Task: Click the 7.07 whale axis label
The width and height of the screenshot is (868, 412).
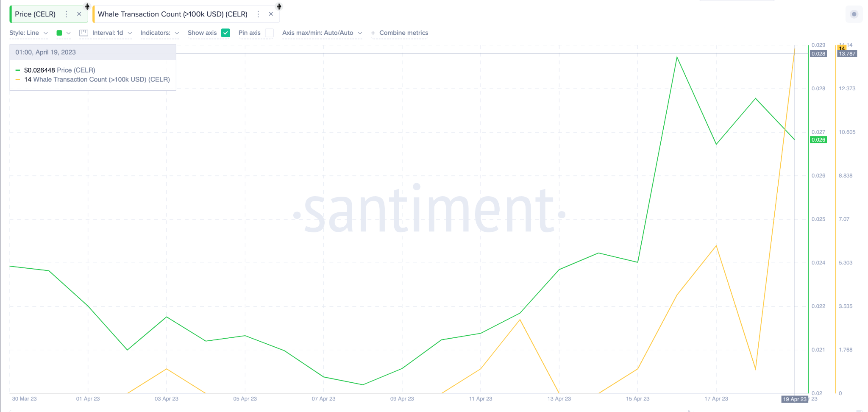Action: (844, 219)
